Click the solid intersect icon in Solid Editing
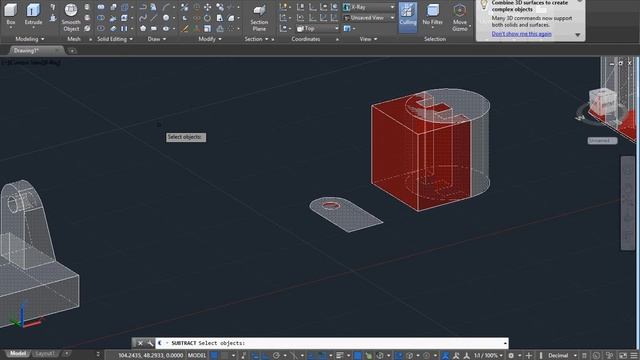The height and width of the screenshot is (360, 640). click(100, 29)
